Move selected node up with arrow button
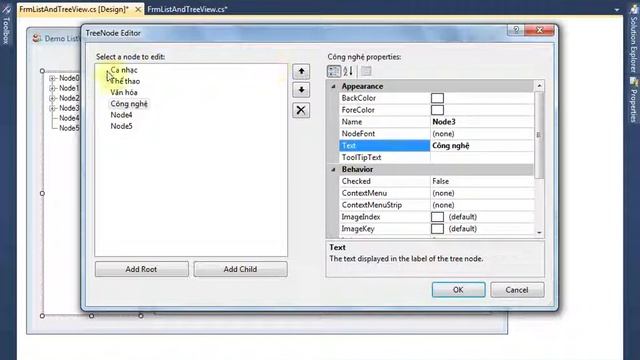Viewport: 640px width, 360px height. click(301, 71)
